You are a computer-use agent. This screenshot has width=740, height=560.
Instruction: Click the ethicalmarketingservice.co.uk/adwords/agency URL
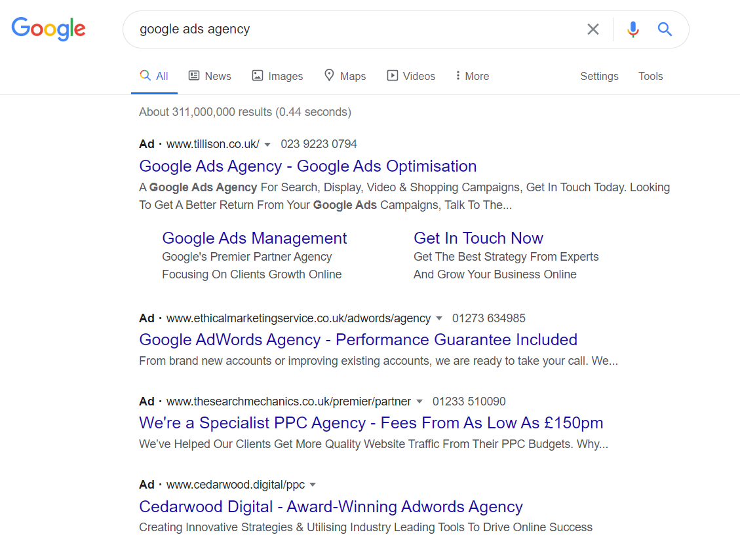coord(298,318)
